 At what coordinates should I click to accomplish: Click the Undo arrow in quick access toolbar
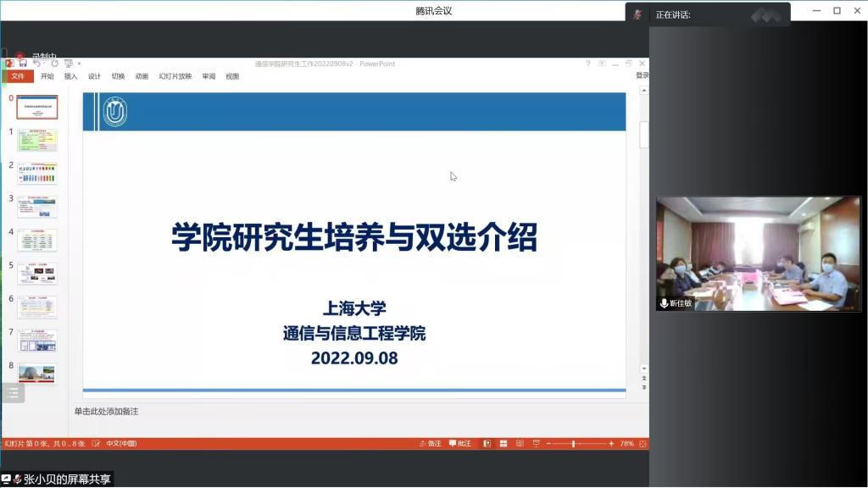pos(37,64)
